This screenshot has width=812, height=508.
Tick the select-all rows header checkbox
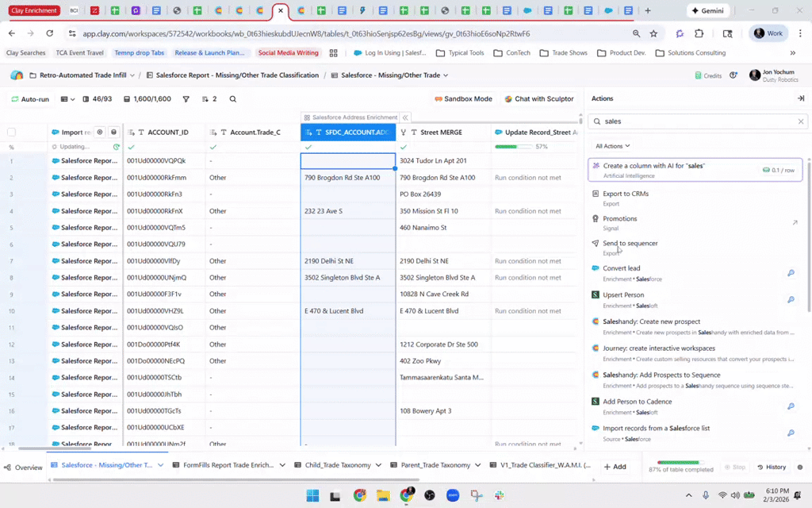[11, 133]
